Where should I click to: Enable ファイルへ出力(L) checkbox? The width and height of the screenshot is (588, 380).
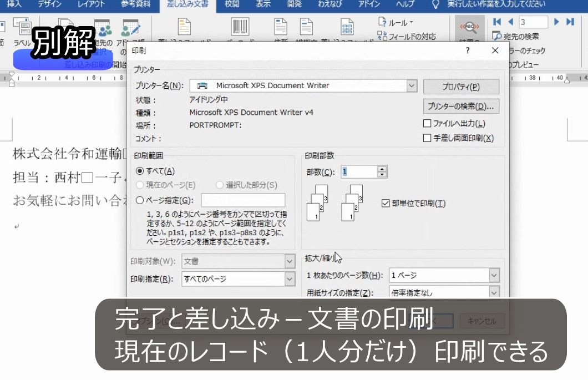(427, 123)
